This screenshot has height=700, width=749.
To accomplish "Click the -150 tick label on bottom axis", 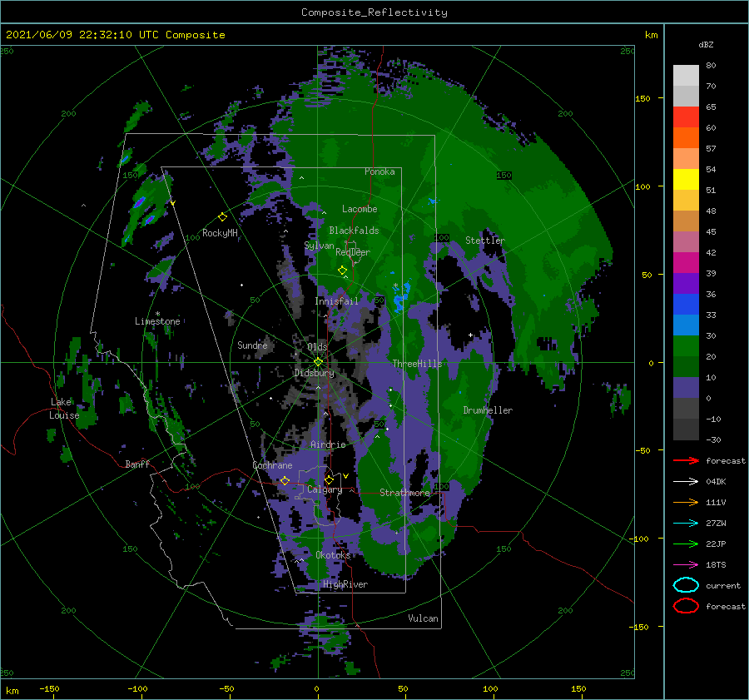I will pyautogui.click(x=50, y=688).
